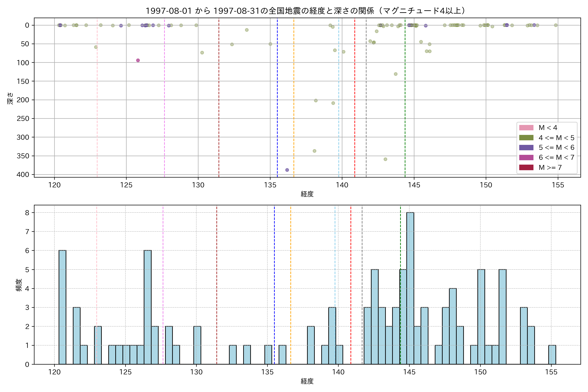Click the first histogram bar with frequency 6
Screen dimensions: 588x392
point(63,307)
